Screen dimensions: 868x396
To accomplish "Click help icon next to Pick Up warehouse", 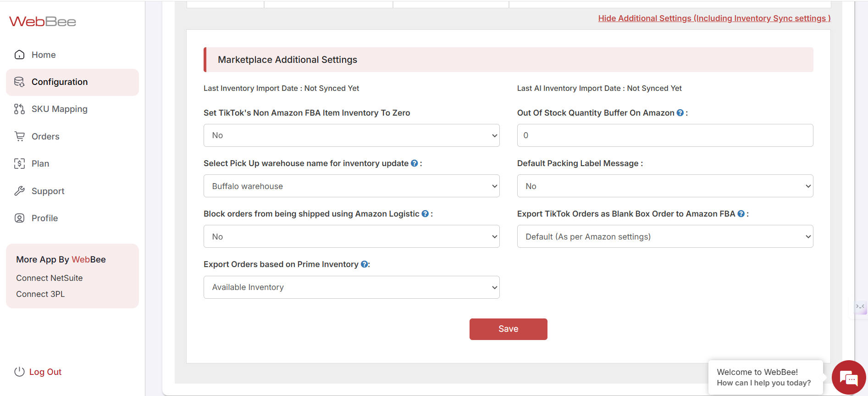I will click(x=414, y=163).
